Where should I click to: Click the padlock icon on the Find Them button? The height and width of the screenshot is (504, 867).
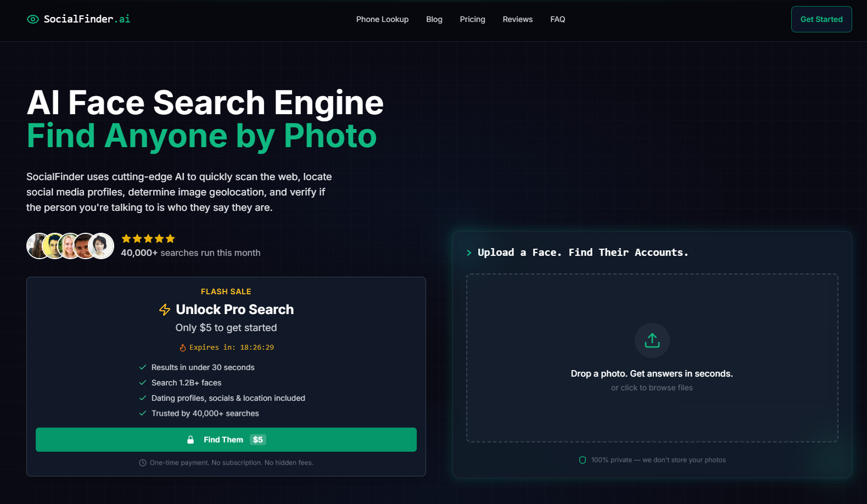click(191, 440)
